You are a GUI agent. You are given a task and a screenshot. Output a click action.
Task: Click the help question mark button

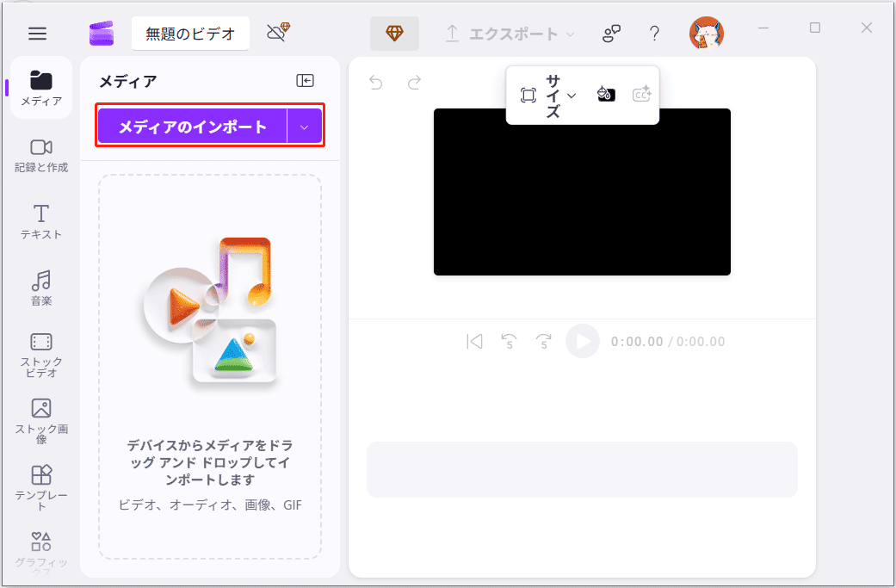coord(654,33)
